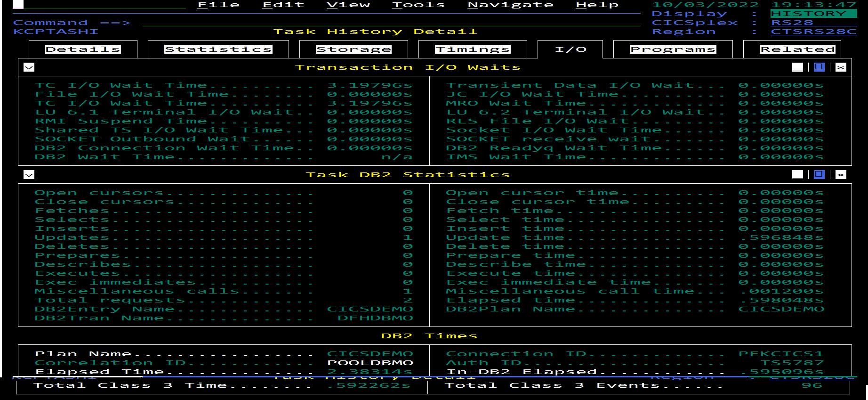
Task: Open the CTSRS28C region link
Action: pyautogui.click(x=813, y=32)
